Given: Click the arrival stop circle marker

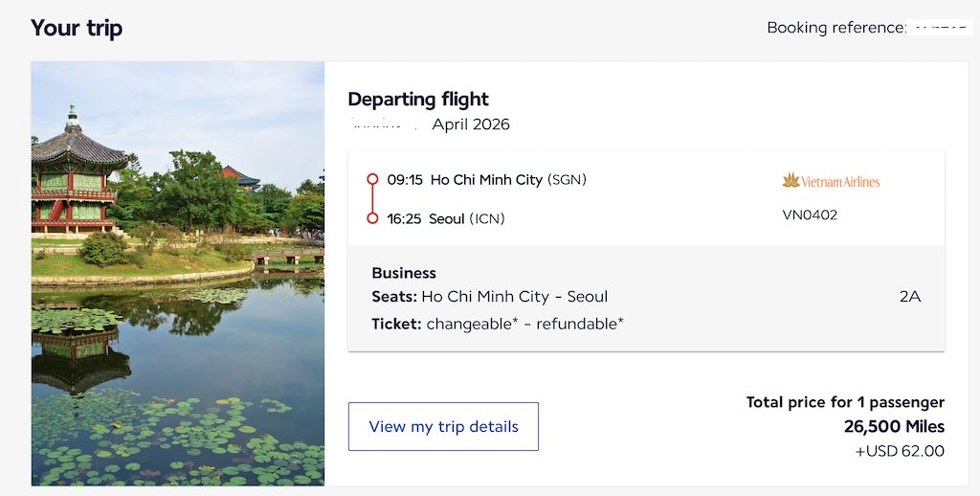Looking at the screenshot, I should tap(372, 218).
